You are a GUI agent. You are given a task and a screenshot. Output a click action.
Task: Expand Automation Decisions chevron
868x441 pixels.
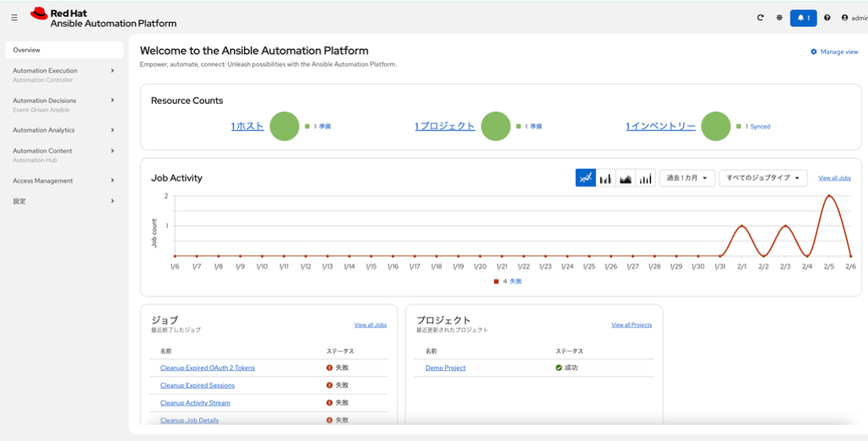pos(112,101)
